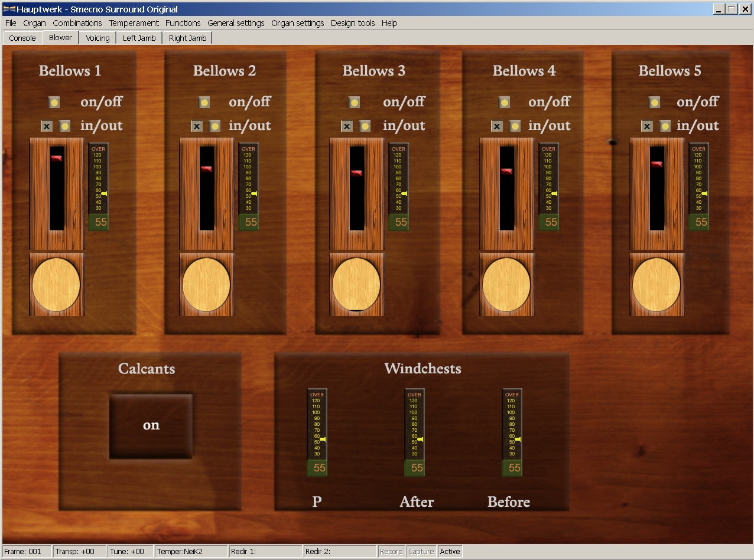Click the Record button in status bar

[391, 551]
